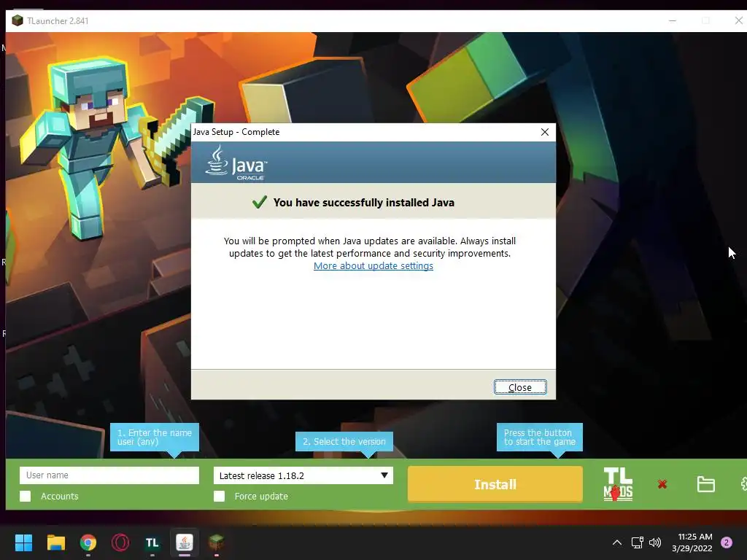This screenshot has height=560, width=747.
Task: Click the 'You have successfully installed Java' text
Action: click(363, 203)
